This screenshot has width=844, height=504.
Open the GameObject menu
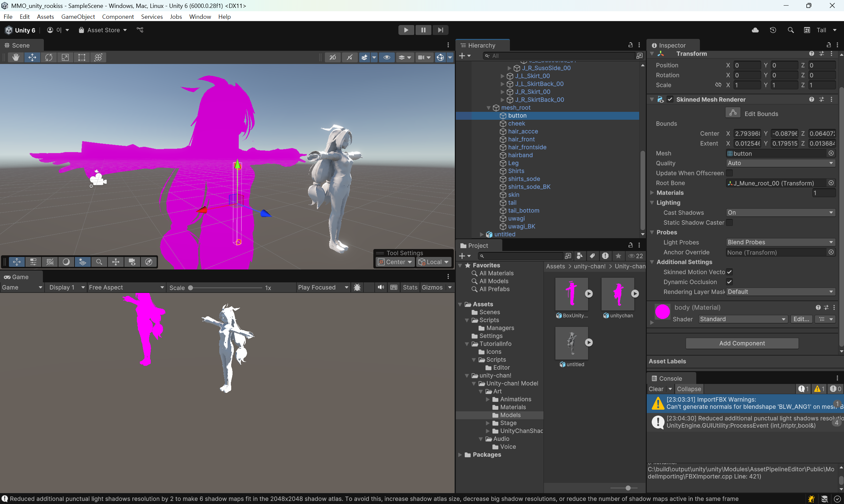coord(78,16)
